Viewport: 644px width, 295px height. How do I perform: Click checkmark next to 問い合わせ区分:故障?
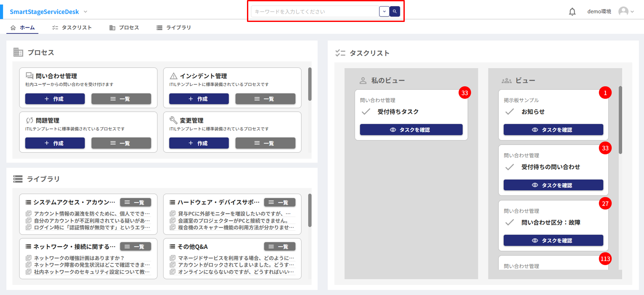tap(509, 222)
